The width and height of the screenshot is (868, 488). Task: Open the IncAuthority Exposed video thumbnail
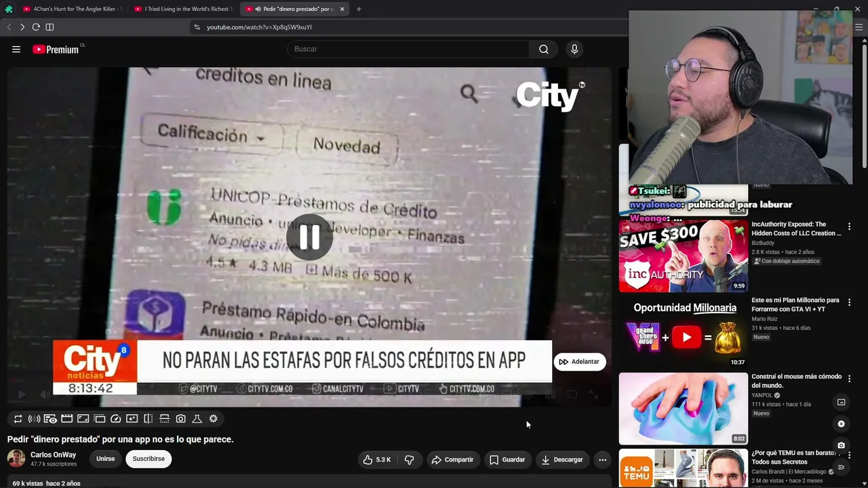(x=684, y=256)
